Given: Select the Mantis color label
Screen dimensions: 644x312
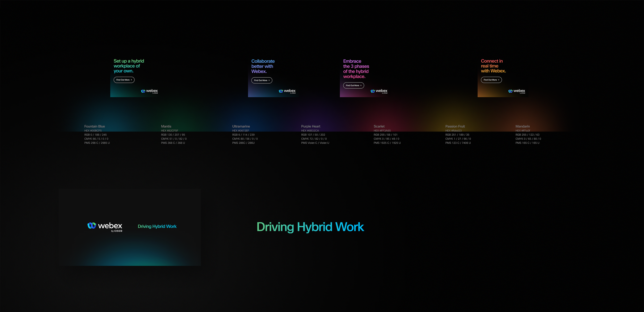Looking at the screenshot, I should point(166,126).
